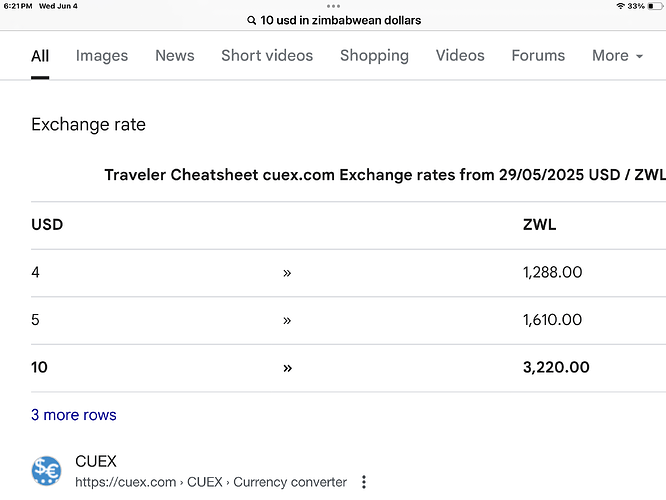Tap the arrow symbol in the 10 USD row
This screenshot has height=500, width=666.
pos(287,368)
